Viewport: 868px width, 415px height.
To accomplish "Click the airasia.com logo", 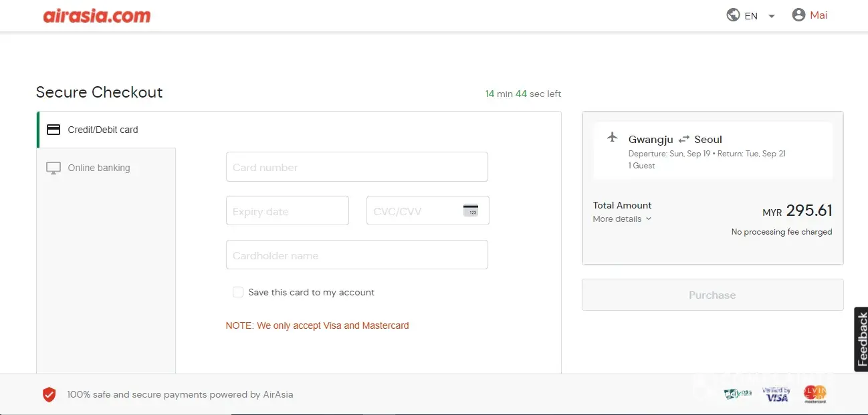I will coord(97,16).
